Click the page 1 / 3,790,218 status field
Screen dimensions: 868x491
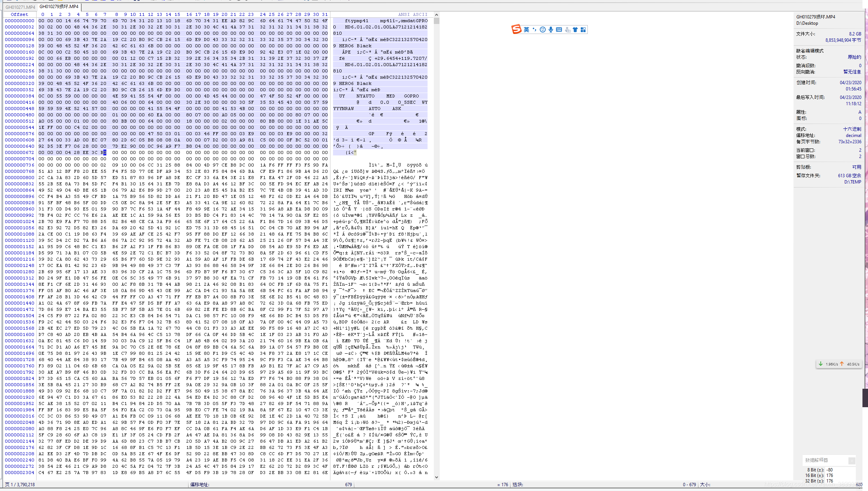(x=20, y=485)
